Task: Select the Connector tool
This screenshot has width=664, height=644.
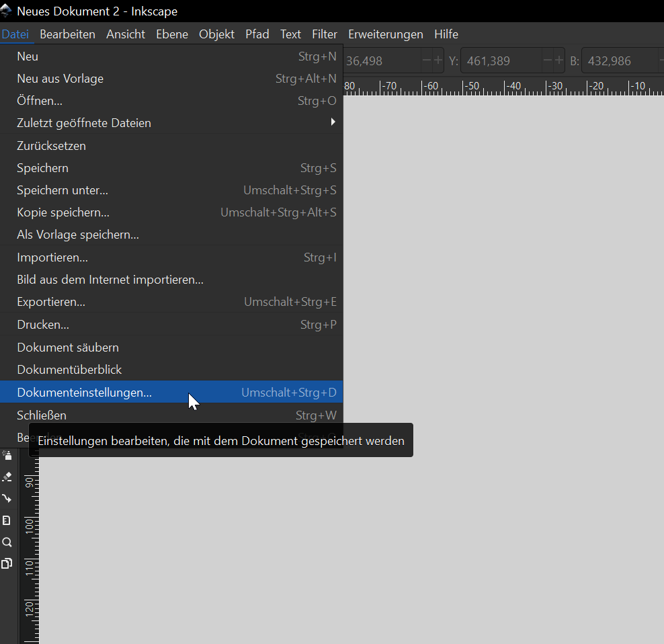Action: 7,499
